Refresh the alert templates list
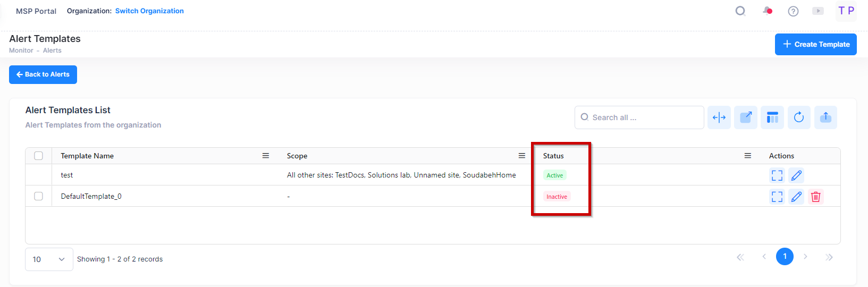 click(799, 117)
